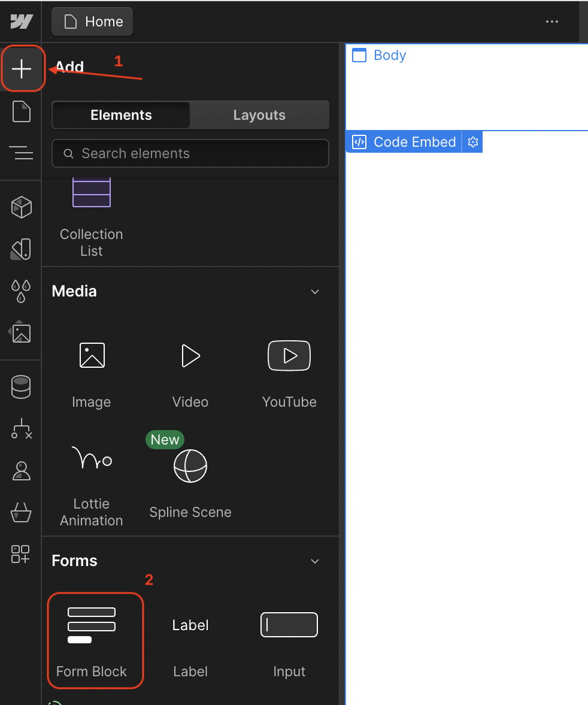Screen dimensions: 588x705
Task: Collapse the Forms section
Action: click(316, 561)
